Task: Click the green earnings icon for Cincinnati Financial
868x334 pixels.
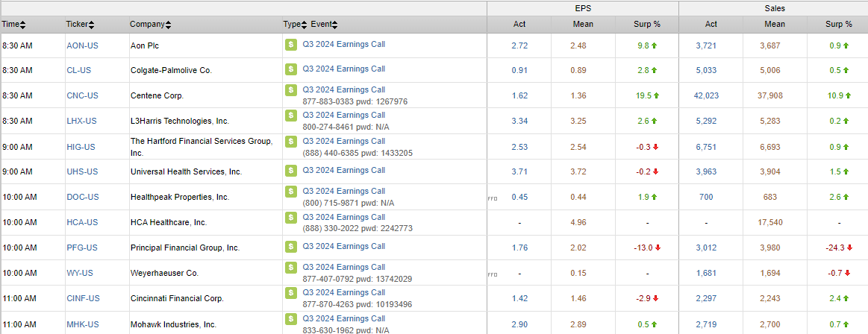Action: tap(290, 293)
